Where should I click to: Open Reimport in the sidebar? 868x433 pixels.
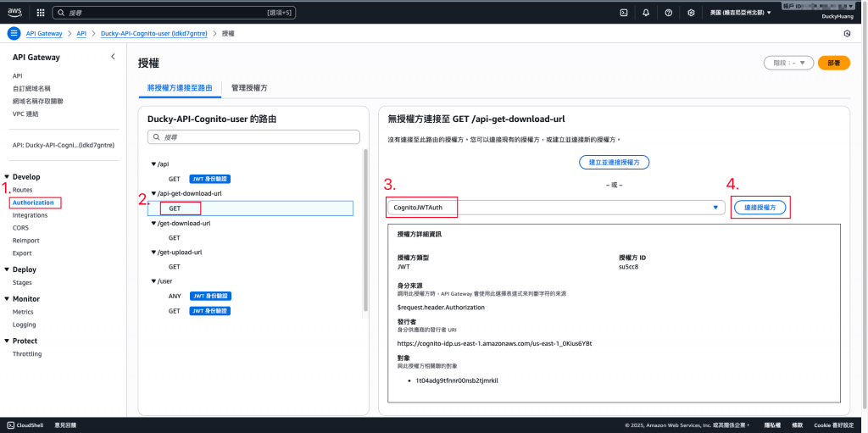tap(26, 241)
